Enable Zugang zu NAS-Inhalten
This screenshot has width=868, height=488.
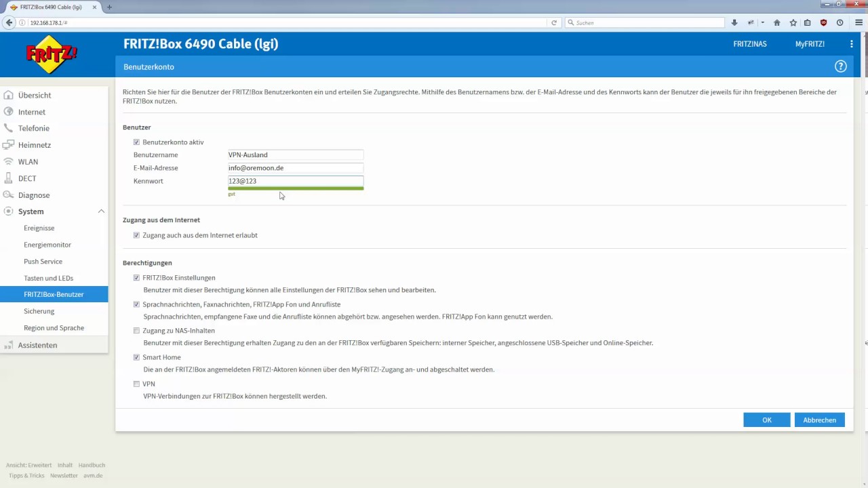[x=136, y=331]
